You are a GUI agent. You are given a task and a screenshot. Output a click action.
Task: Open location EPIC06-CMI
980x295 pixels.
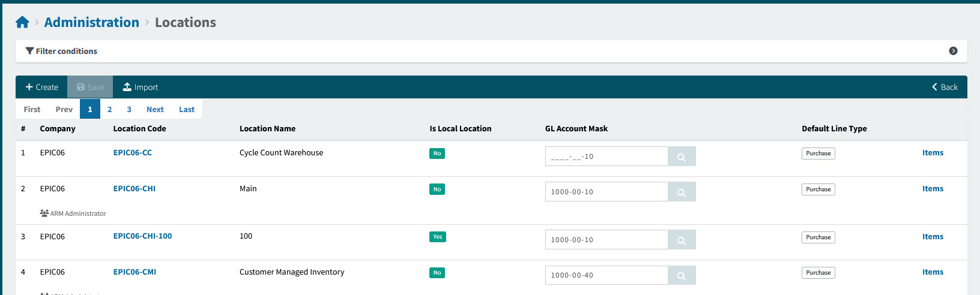(135, 272)
